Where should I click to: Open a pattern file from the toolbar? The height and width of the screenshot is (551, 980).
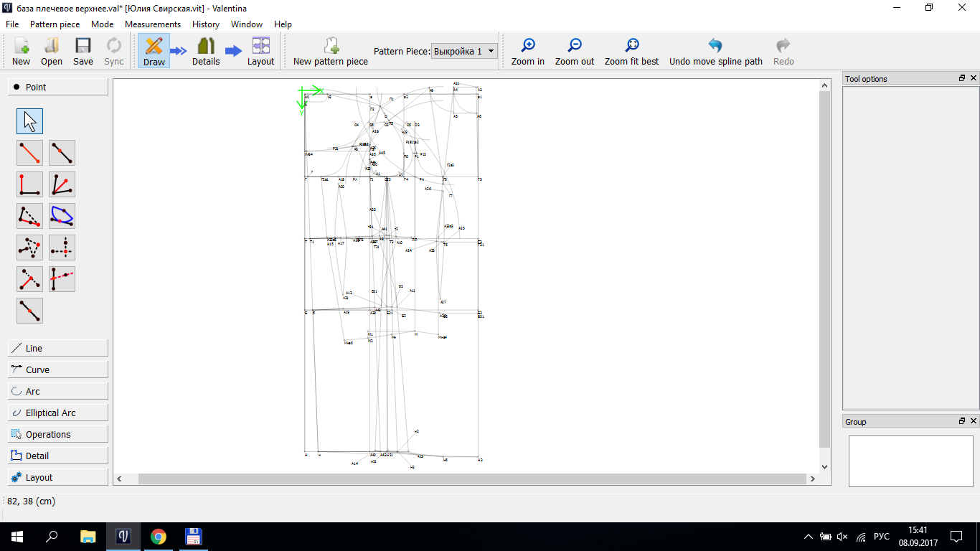coord(52,52)
